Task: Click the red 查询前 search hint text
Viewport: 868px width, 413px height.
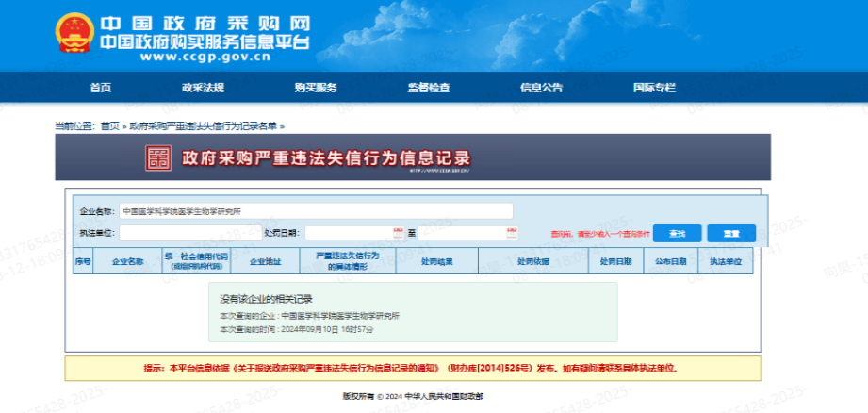Action: tap(600, 234)
